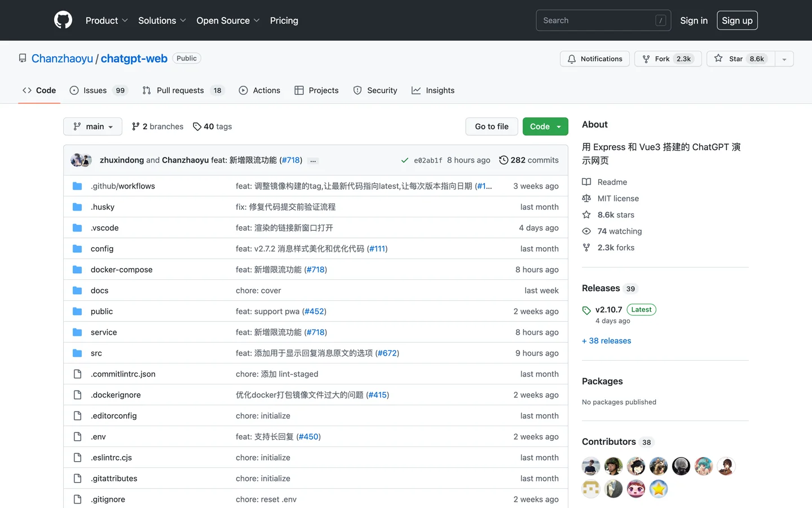Viewport: 812px width, 508px height.
Task: Focus the Search input field
Action: pos(603,20)
